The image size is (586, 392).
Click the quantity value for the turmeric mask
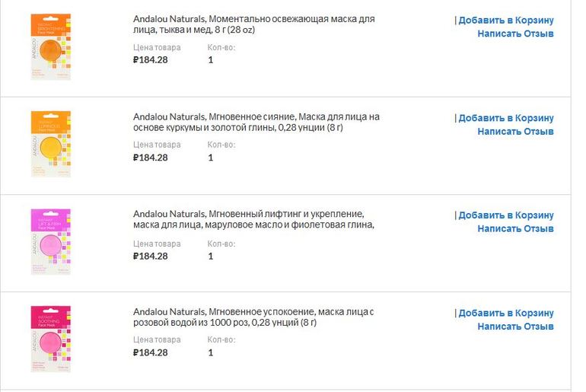(x=211, y=158)
